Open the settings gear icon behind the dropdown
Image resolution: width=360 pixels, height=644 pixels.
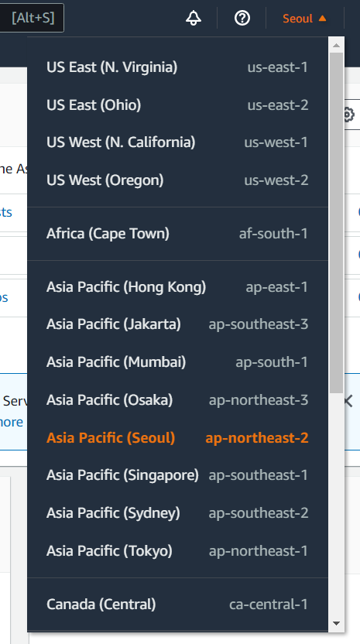[349, 115]
